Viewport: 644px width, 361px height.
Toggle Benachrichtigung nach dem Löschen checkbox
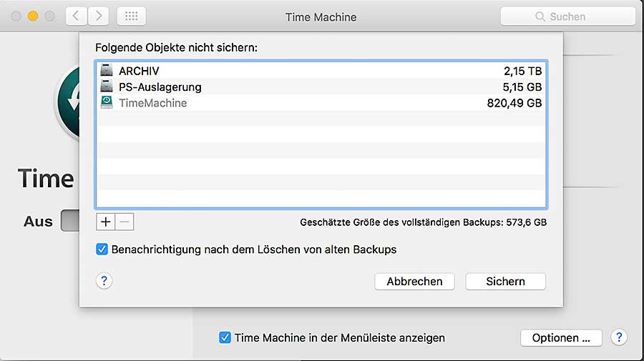tap(102, 249)
